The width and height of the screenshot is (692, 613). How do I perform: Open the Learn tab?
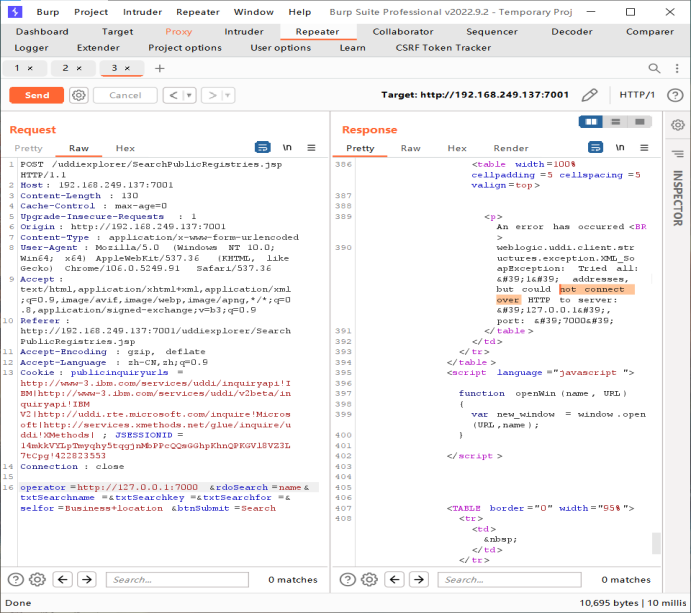pos(352,48)
